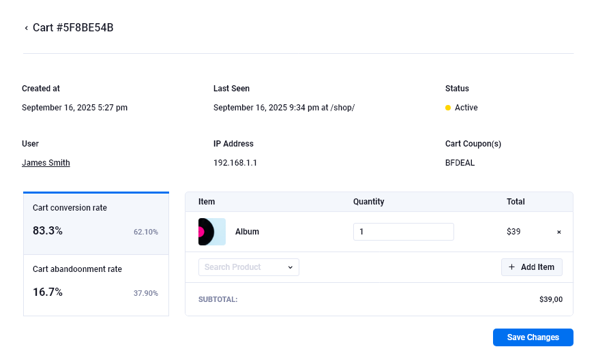The height and width of the screenshot is (364, 596).
Task: Click the BFDEAL coupon code
Action: [460, 163]
